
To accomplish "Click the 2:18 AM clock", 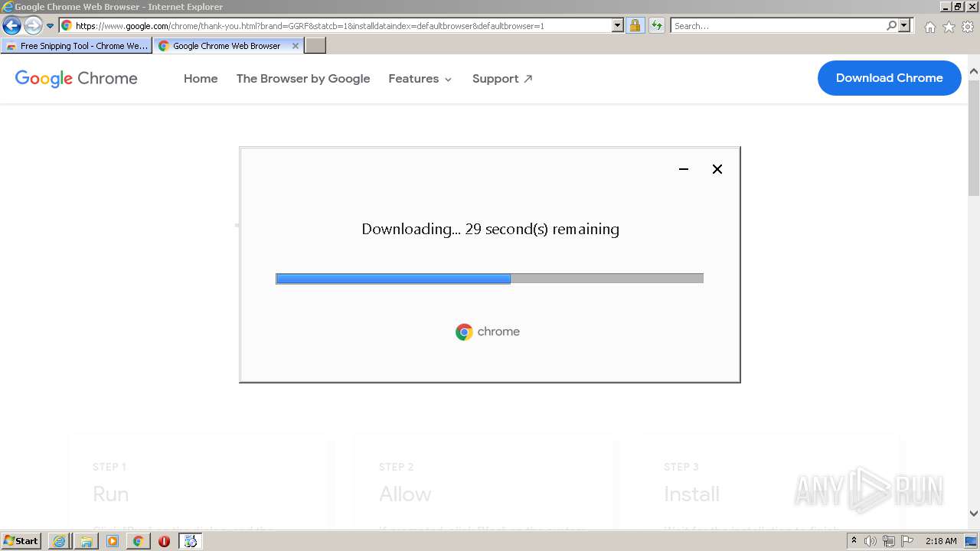I will (x=941, y=541).
